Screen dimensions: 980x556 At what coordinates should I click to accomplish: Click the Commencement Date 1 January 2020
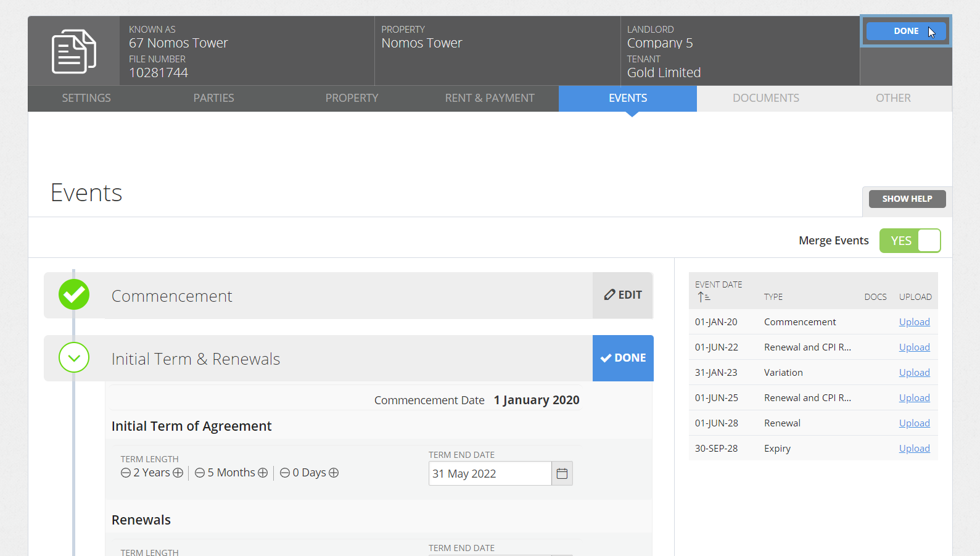537,400
